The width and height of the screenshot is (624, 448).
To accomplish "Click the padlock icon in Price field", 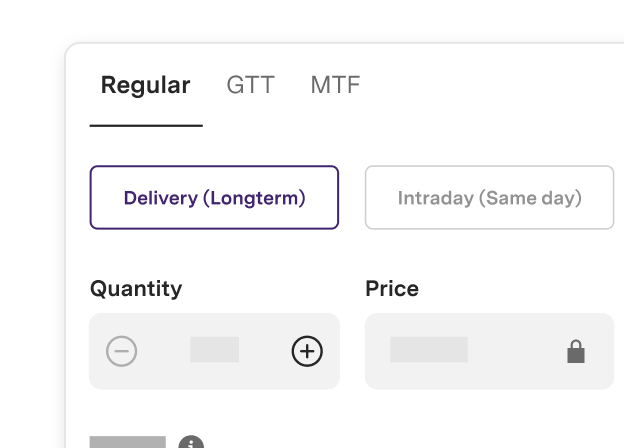I will (575, 351).
